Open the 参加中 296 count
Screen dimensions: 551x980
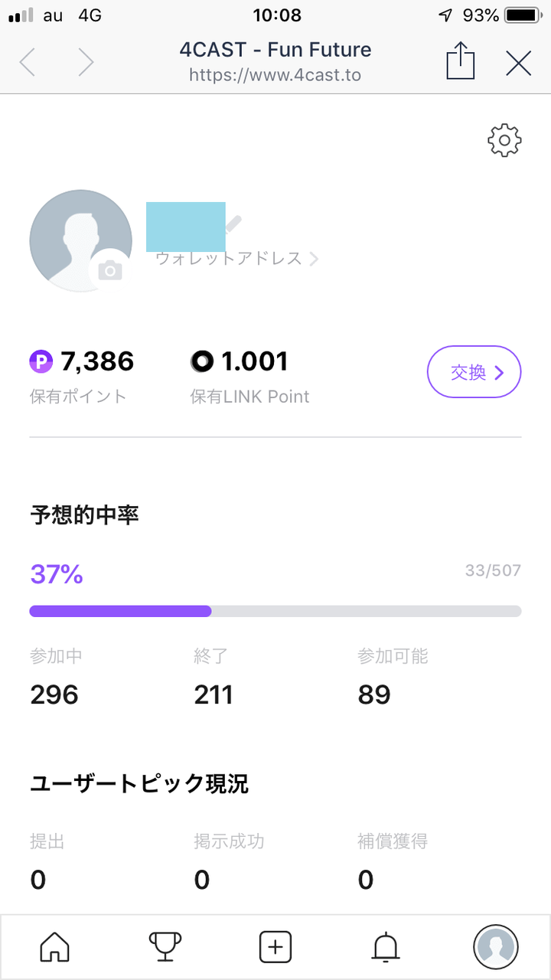pos(55,694)
